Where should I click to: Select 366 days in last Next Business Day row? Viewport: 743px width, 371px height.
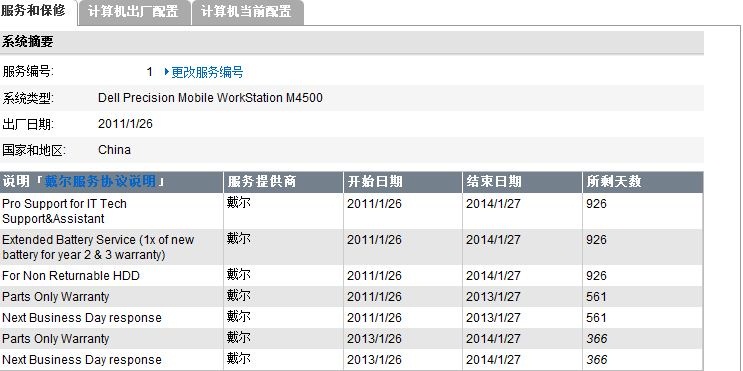pos(597,360)
